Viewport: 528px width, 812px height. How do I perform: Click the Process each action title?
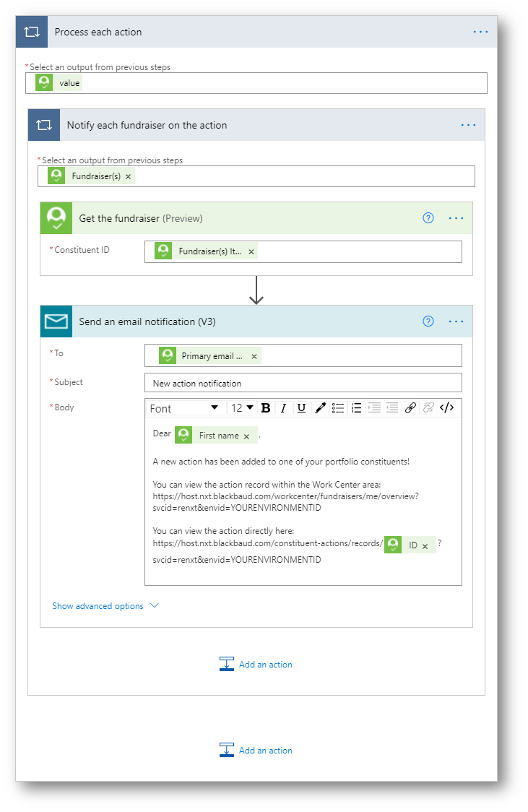[x=98, y=32]
